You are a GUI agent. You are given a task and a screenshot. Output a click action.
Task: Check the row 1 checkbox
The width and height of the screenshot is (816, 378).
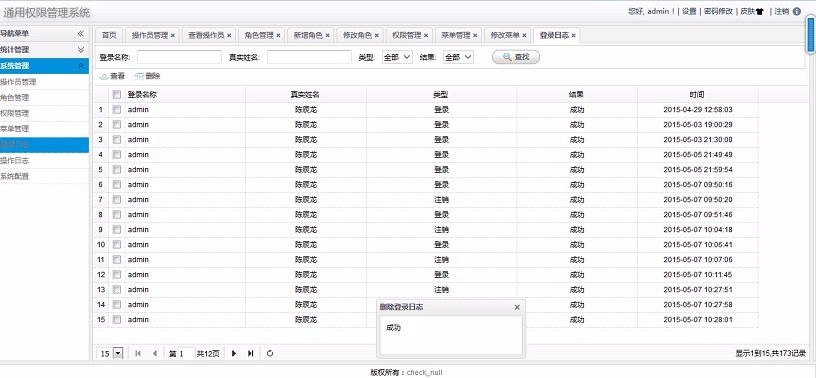[117, 110]
